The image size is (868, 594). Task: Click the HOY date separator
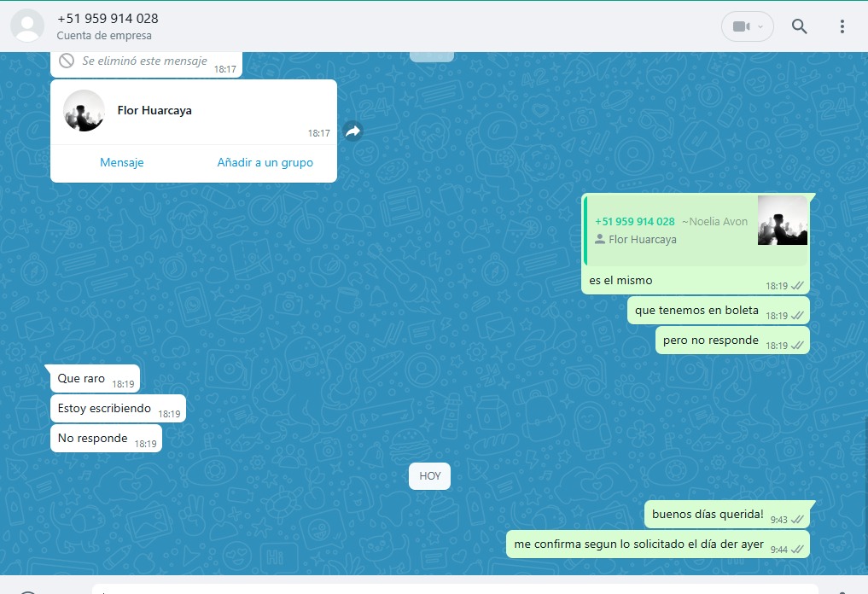pos(429,476)
